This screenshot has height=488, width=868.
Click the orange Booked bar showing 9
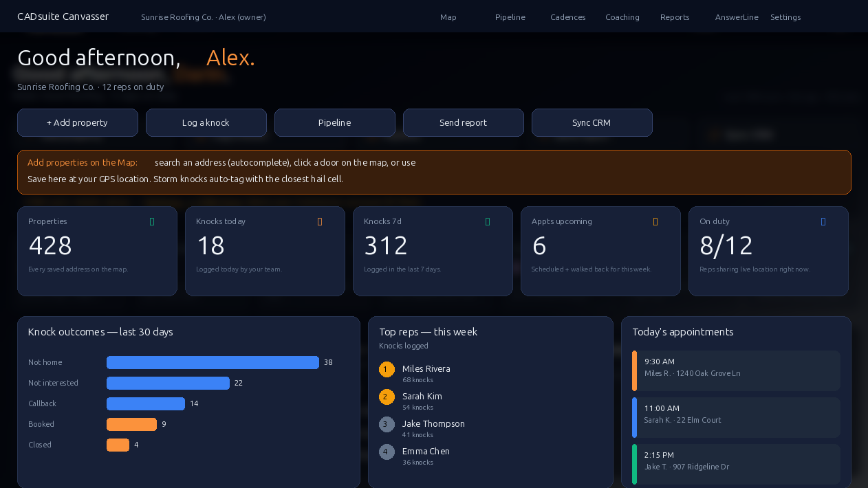pos(131,424)
